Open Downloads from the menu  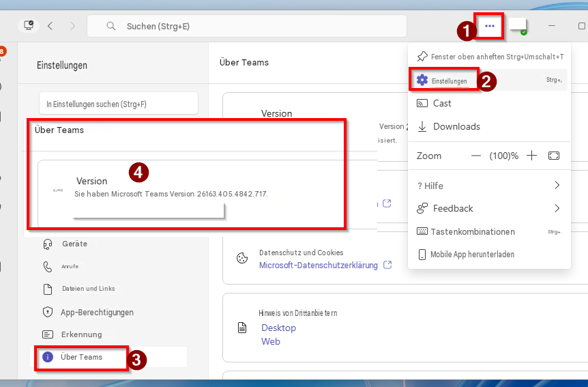(489, 126)
